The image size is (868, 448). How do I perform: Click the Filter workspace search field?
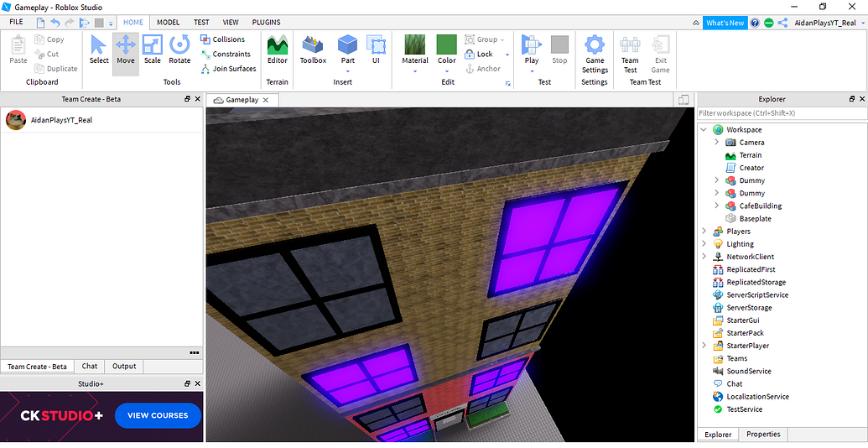[x=781, y=113]
